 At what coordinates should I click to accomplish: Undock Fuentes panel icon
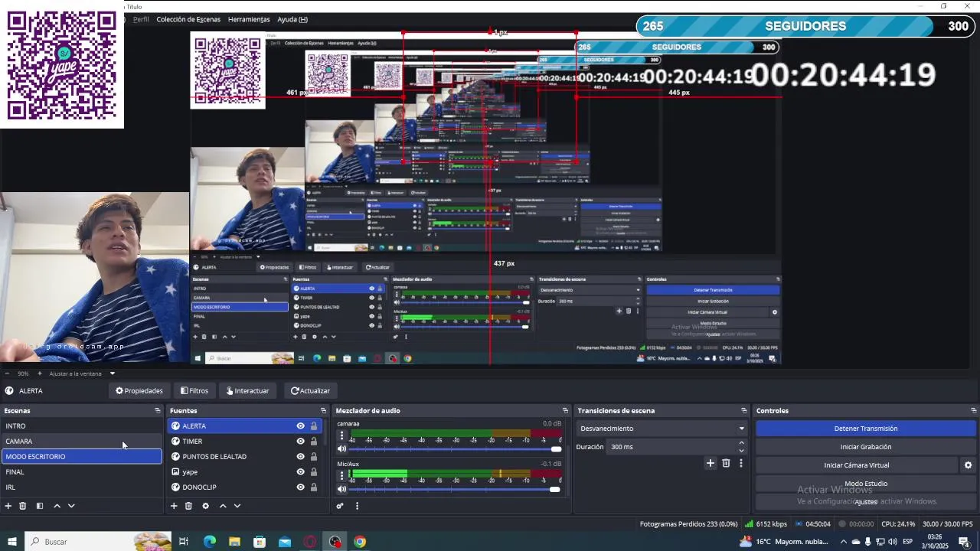pyautogui.click(x=323, y=411)
